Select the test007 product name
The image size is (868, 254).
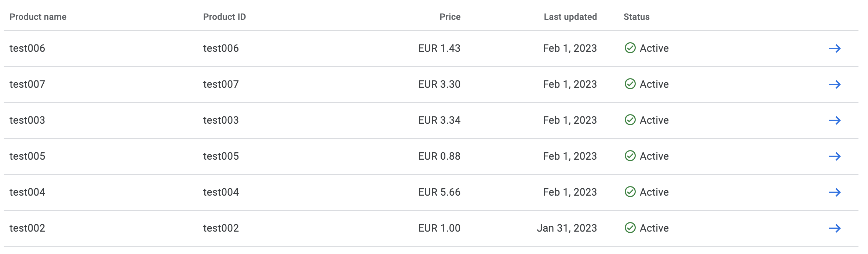tap(27, 84)
